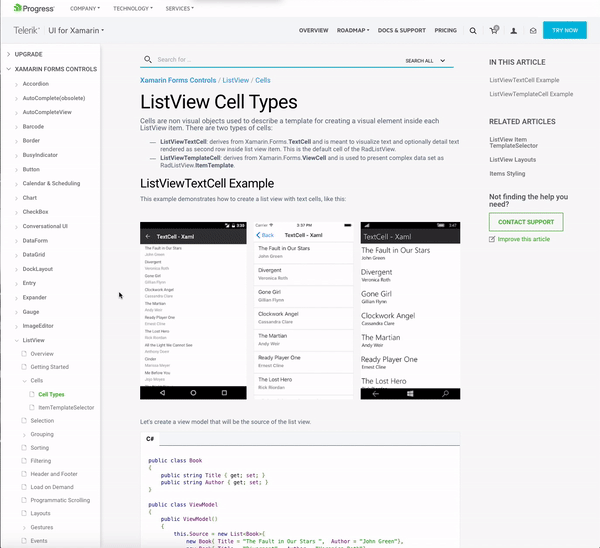Image resolution: width=600 pixels, height=548 pixels.
Task: Click the Try Now button
Action: (x=564, y=30)
